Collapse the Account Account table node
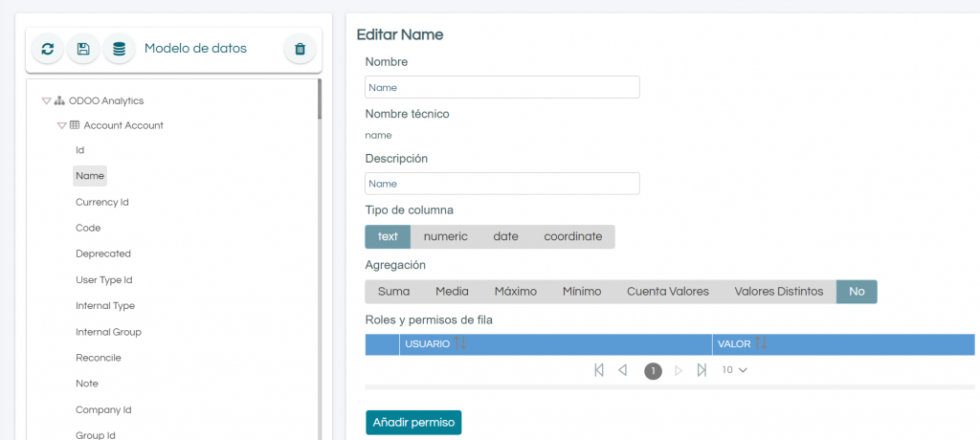The height and width of the screenshot is (440, 980). [x=61, y=125]
